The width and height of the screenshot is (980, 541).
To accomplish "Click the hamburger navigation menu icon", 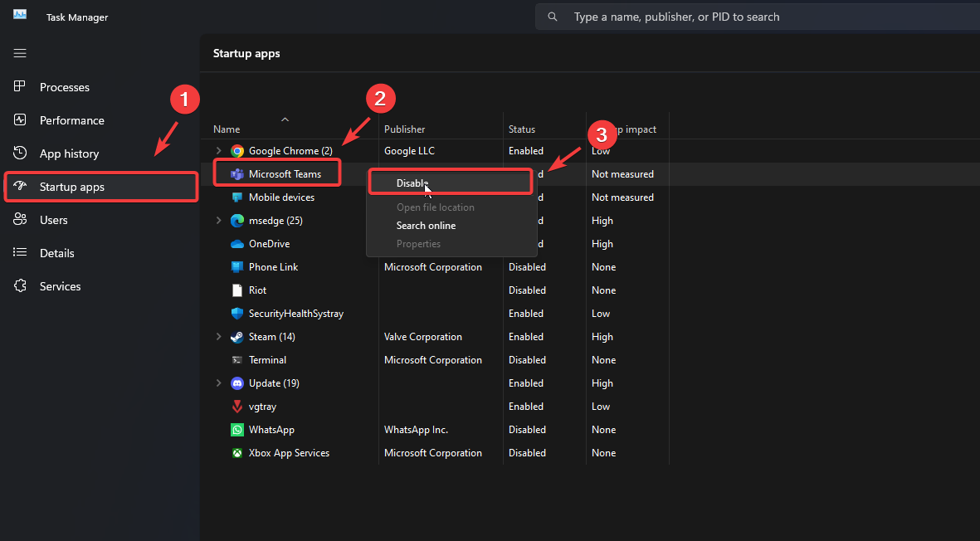I will pyautogui.click(x=20, y=53).
